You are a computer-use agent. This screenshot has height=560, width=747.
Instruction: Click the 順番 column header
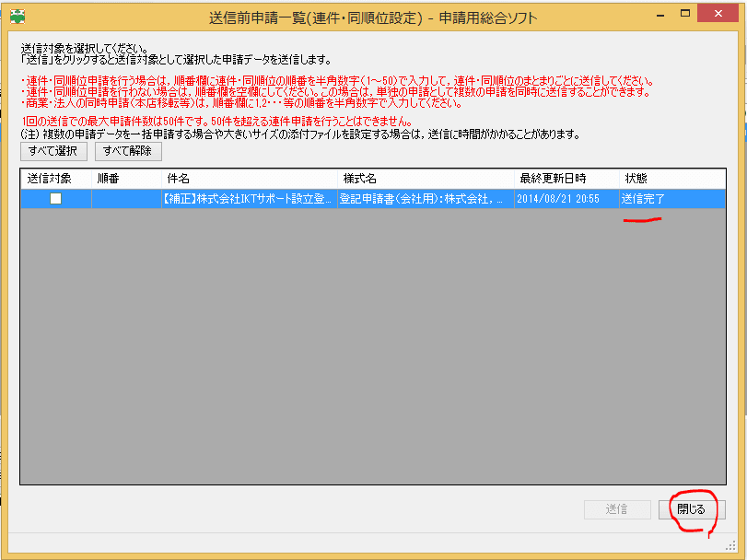(125, 178)
